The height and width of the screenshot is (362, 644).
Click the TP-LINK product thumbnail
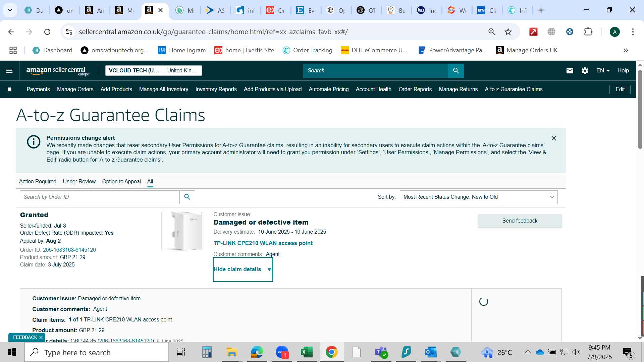pos(181,231)
